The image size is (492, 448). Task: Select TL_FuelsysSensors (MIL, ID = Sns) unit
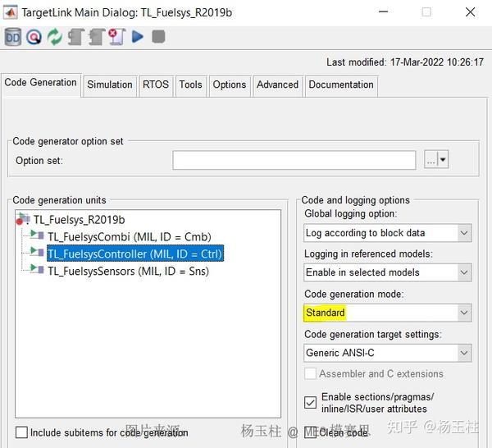(129, 271)
